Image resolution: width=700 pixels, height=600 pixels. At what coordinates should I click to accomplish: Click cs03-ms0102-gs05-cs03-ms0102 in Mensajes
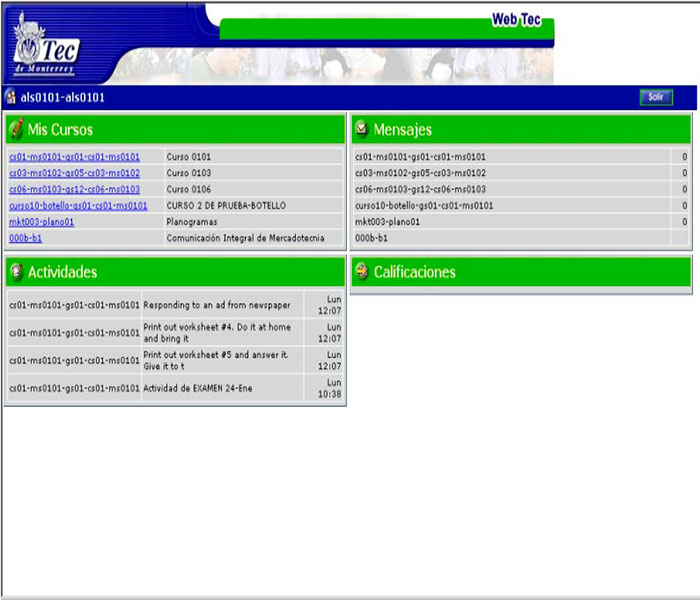420,173
